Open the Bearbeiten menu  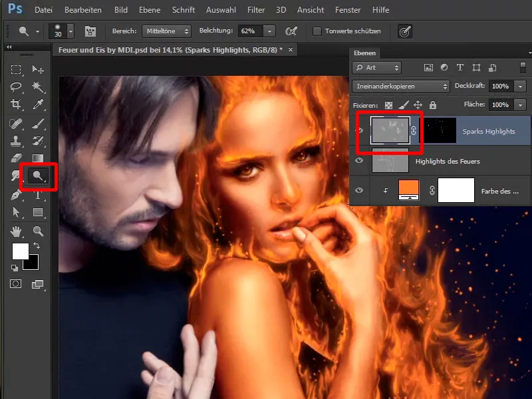82,10
